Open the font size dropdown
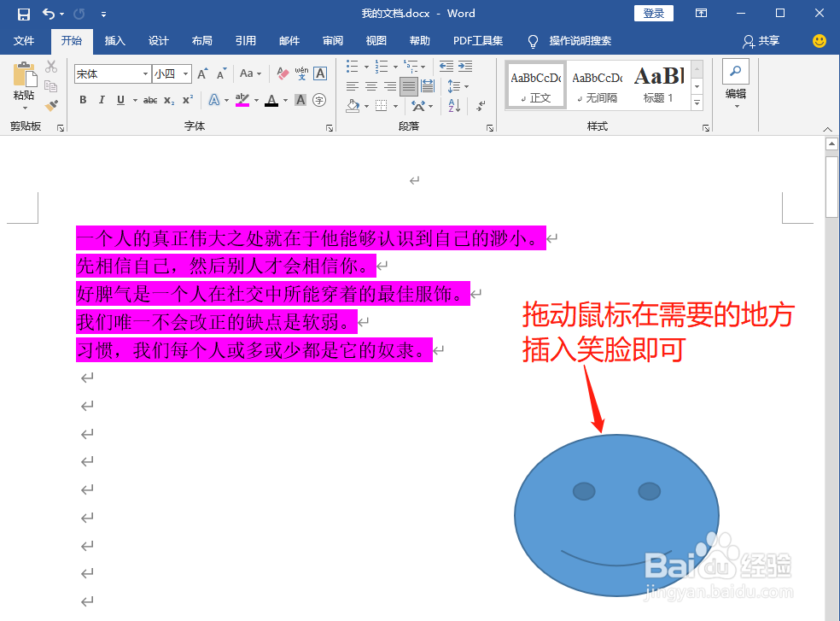 [184, 73]
